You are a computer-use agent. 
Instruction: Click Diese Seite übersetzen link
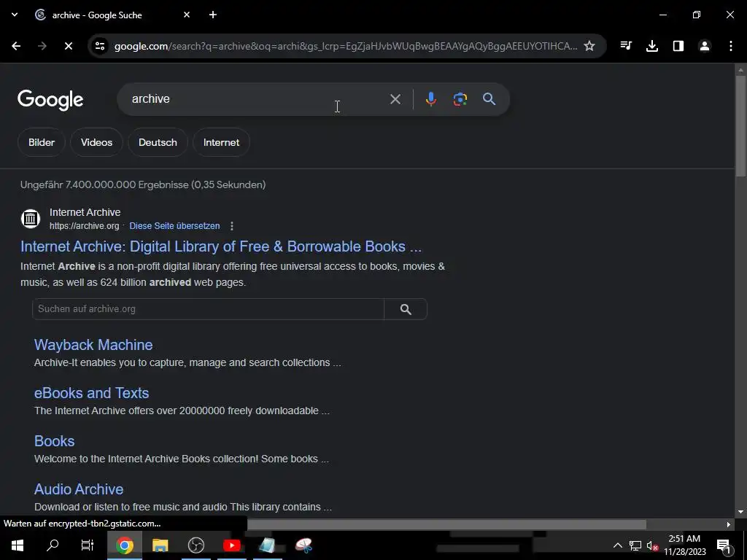(x=175, y=226)
